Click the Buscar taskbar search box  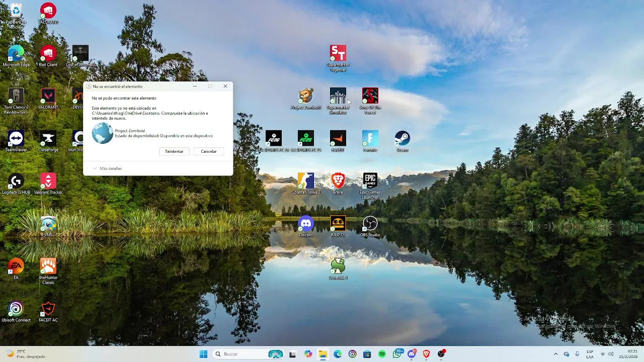click(249, 354)
